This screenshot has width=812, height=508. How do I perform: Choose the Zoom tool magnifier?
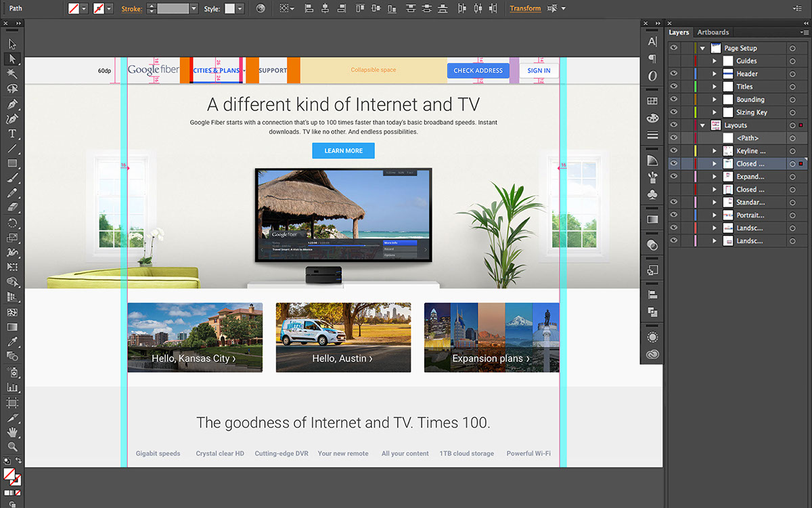point(12,446)
